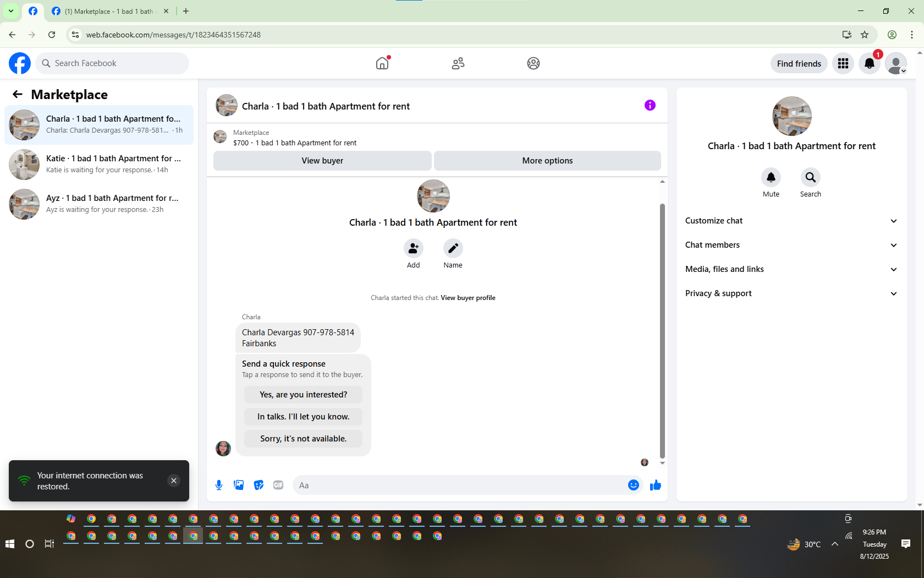The height and width of the screenshot is (578, 924).
Task: Open the Groups icon in top navigation
Action: [533, 63]
